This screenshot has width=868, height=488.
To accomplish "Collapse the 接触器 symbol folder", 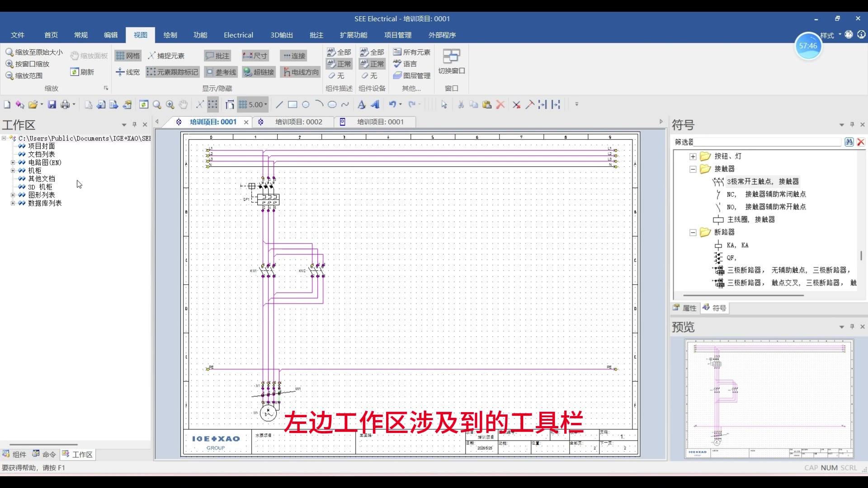I will coord(693,169).
